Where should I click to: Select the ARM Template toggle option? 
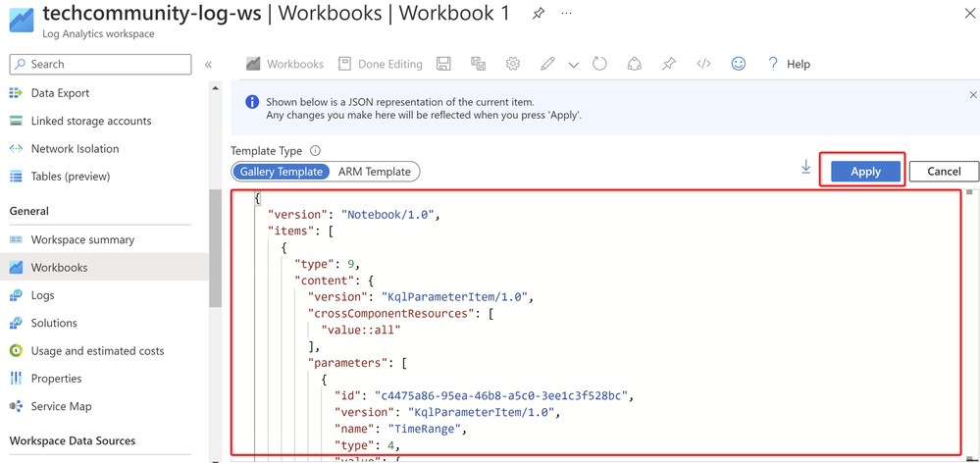[375, 172]
